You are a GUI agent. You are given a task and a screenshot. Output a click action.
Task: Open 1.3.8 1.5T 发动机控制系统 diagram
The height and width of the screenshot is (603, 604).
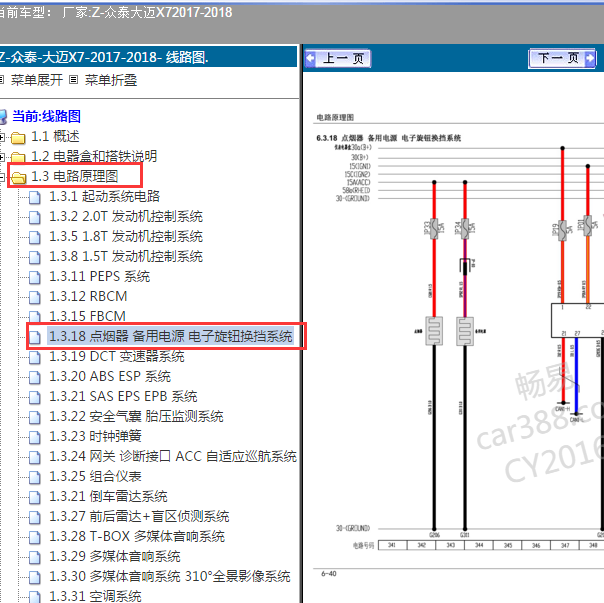(126, 256)
